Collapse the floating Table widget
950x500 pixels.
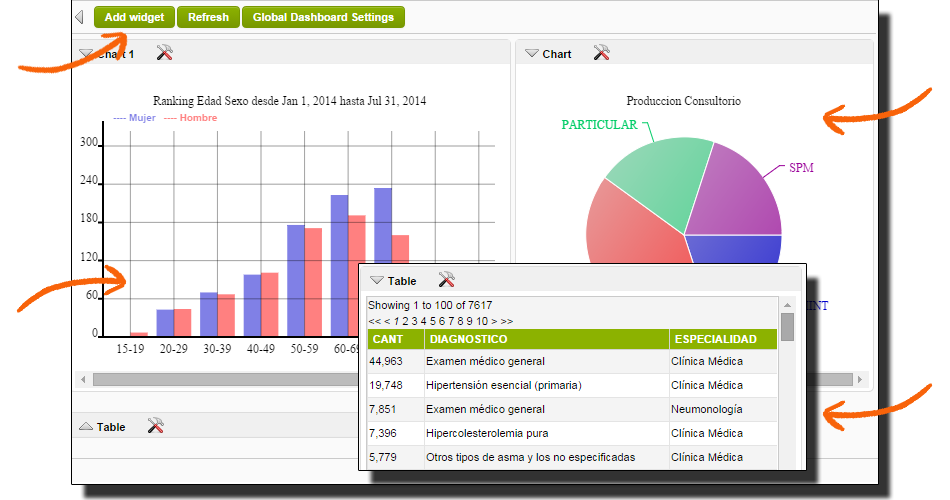pos(377,281)
